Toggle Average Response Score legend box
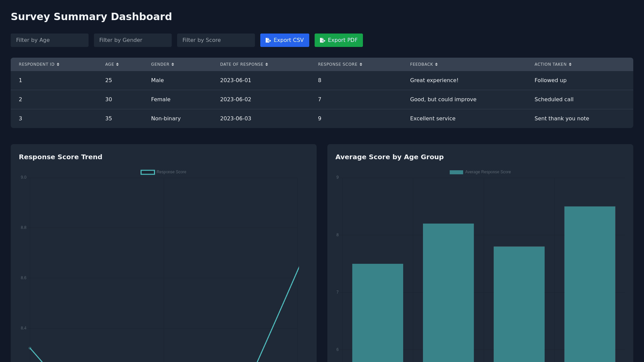The height and width of the screenshot is (362, 644). coord(456,172)
